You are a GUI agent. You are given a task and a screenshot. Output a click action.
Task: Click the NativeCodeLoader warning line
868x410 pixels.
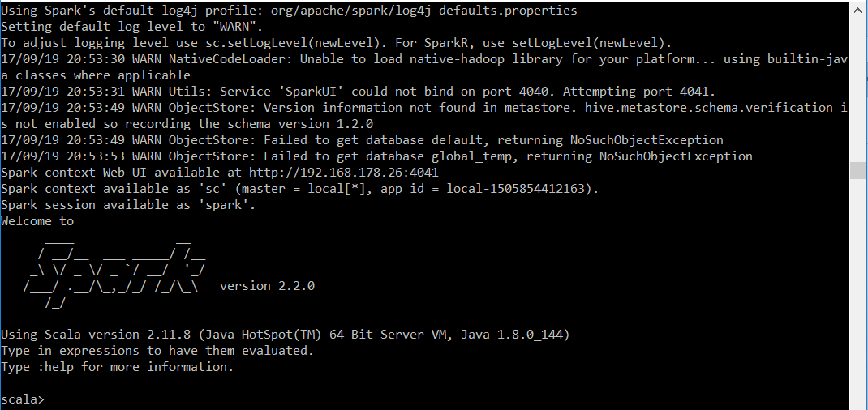coord(424,67)
